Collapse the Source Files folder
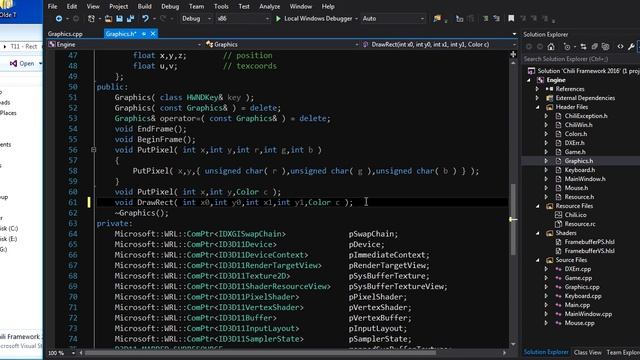The image size is (640, 360). point(538,260)
